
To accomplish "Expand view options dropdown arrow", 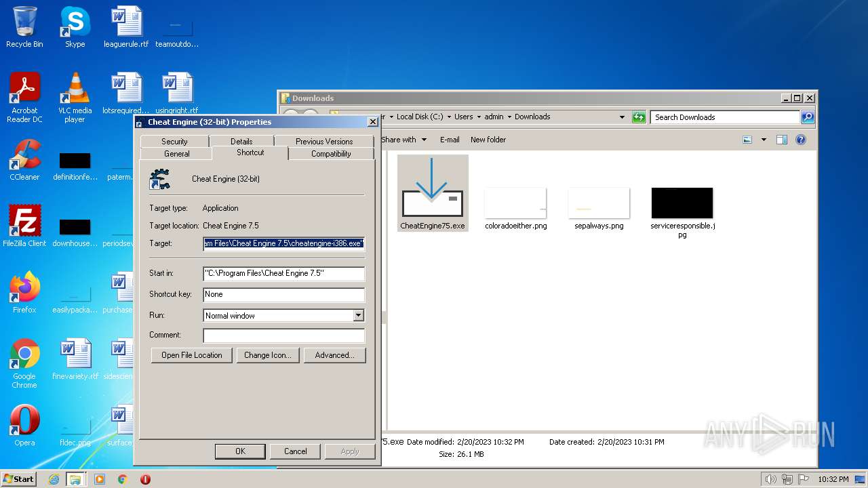I will (764, 140).
